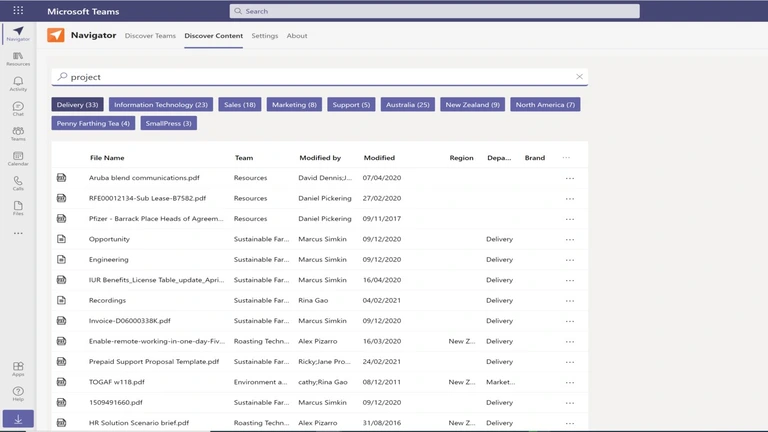Open more options for Aruba blend communications.pdf
The width and height of the screenshot is (768, 432).
tap(570, 178)
